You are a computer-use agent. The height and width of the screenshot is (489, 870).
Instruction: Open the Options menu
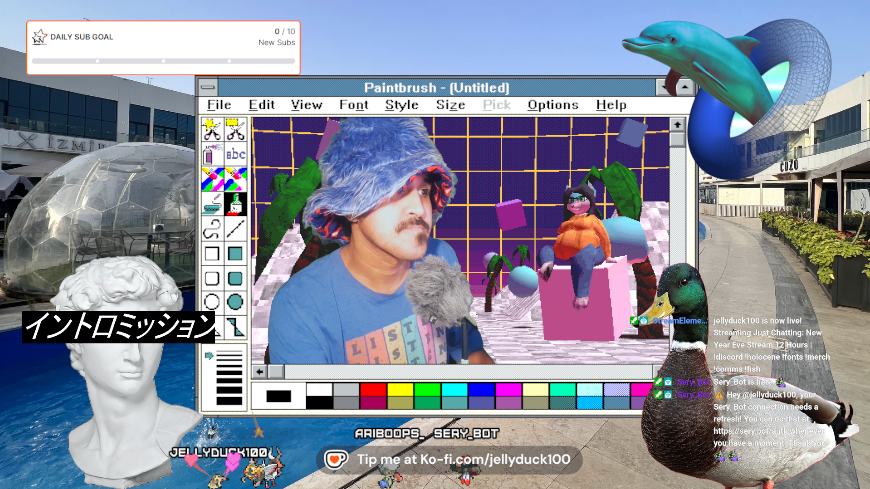tap(553, 105)
